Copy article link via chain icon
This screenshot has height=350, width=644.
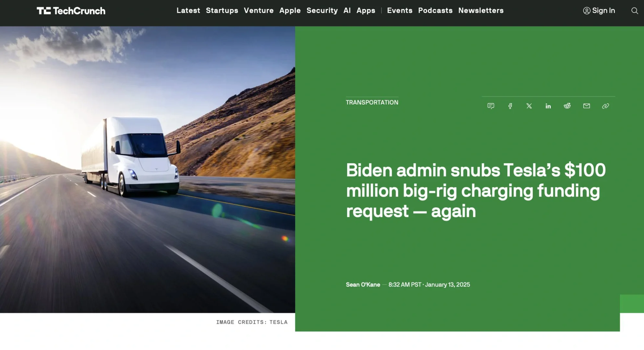pos(606,106)
